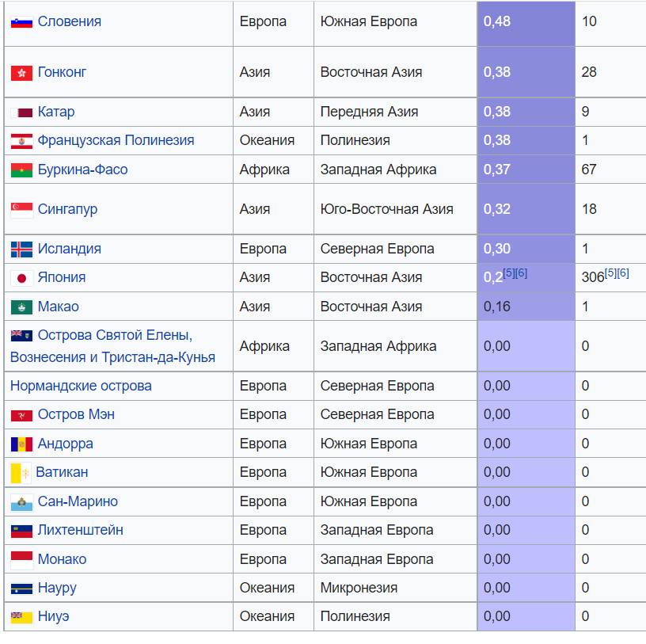
Task: Click the Микронезия cell in Nauru row
Action: (359, 588)
